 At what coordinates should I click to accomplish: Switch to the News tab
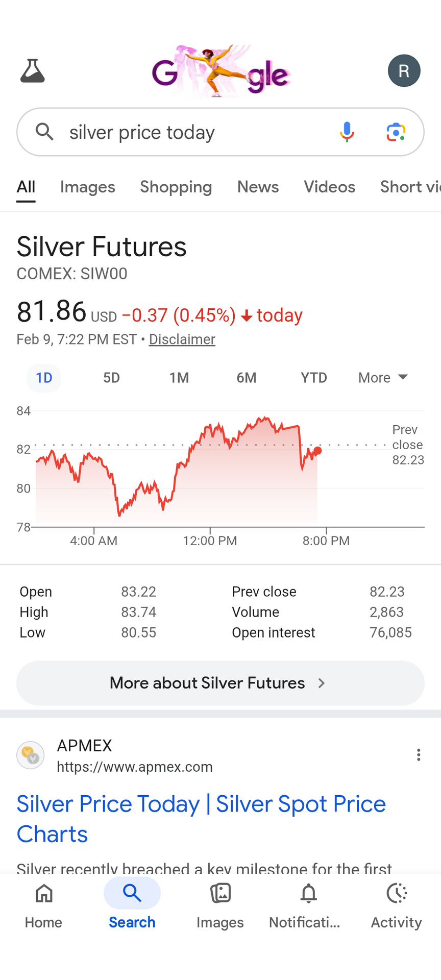[258, 187]
